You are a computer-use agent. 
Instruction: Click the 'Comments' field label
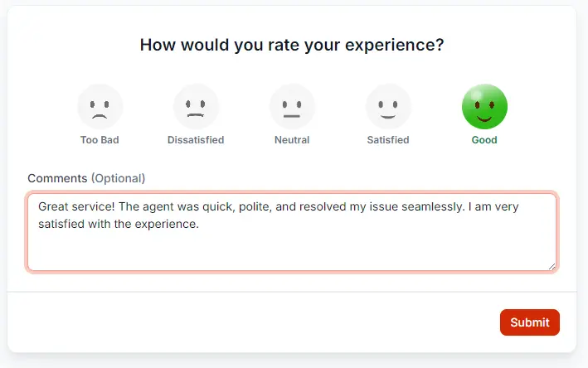[x=57, y=178]
